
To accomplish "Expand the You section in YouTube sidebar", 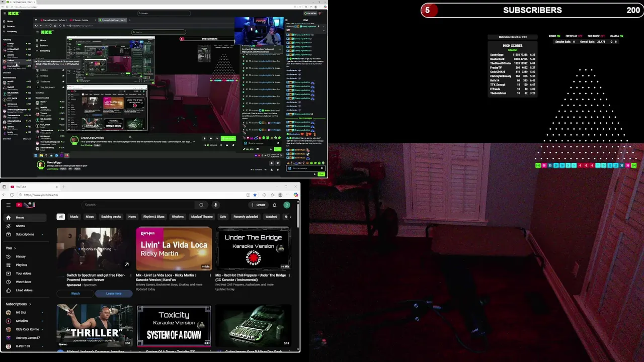I will click(x=11, y=248).
